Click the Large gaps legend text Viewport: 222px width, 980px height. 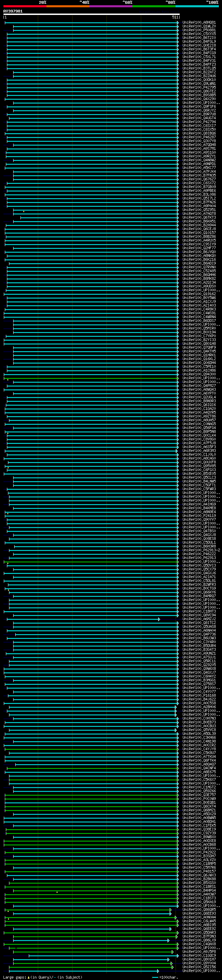point(43,977)
